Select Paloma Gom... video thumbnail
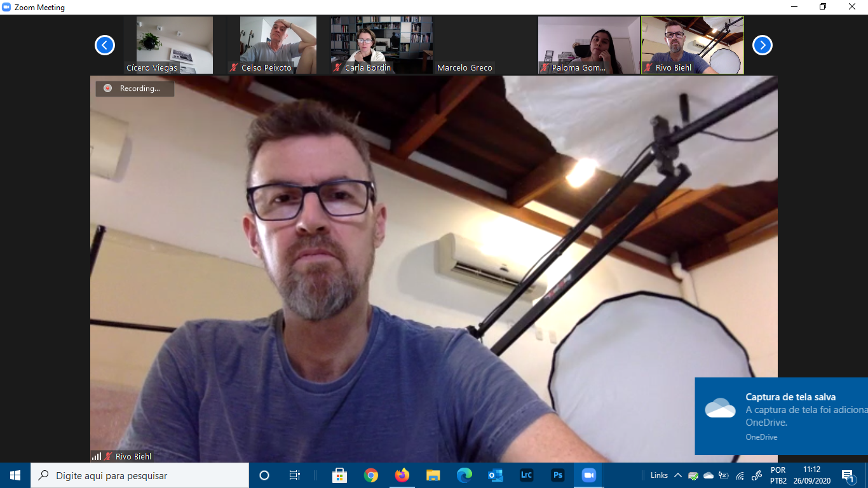 588,45
